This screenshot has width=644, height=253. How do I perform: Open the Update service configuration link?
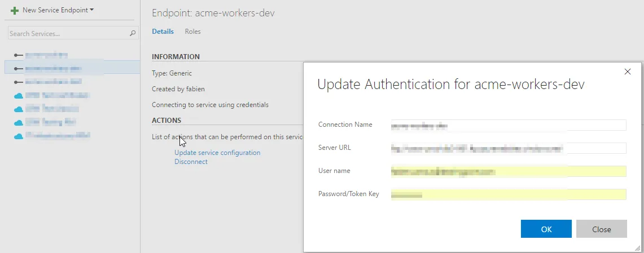coord(217,153)
